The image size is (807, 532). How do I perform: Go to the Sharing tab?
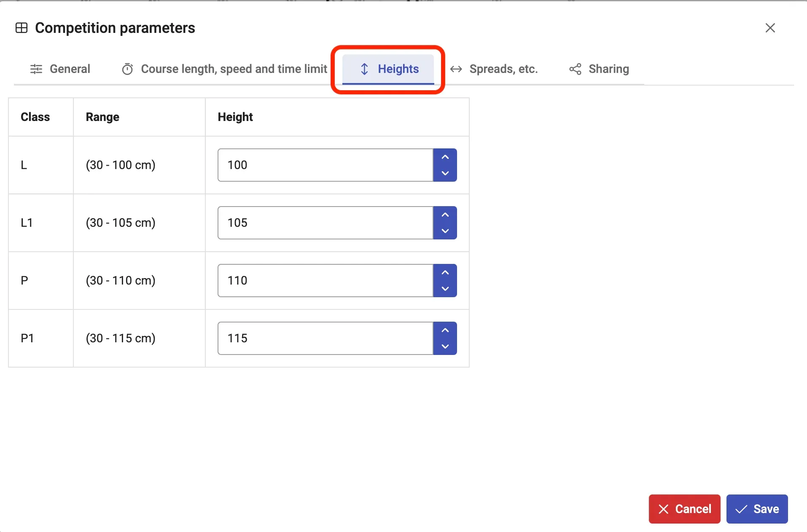(x=599, y=69)
